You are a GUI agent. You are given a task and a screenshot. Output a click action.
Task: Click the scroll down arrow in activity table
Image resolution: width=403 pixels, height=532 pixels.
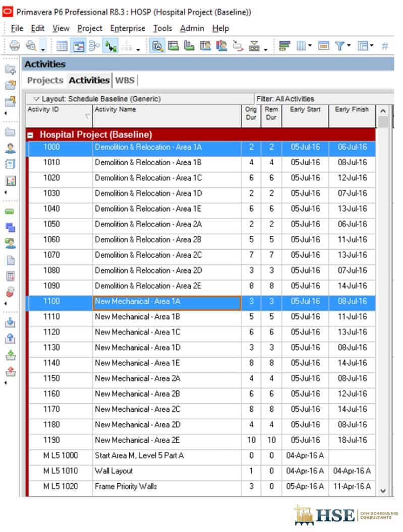pos(383,490)
